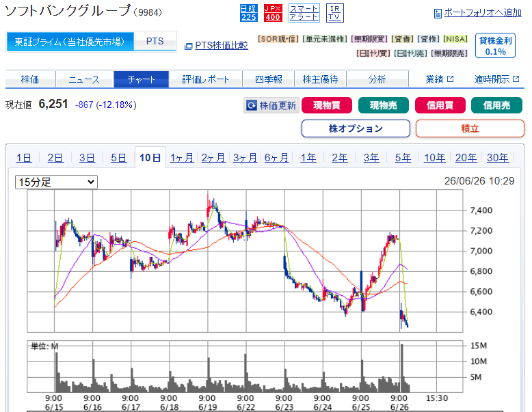The image size is (532, 412).
Task: Open the ニュース tab
Action: [x=84, y=79]
